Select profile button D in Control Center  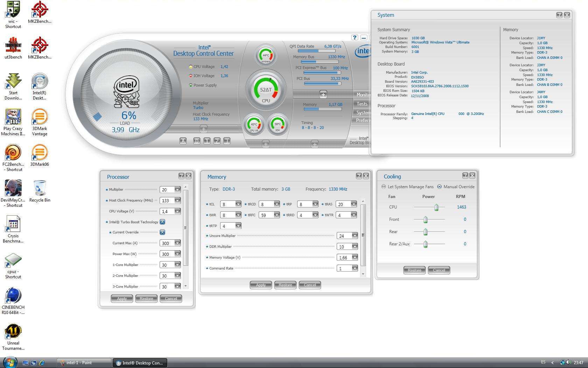point(197,141)
